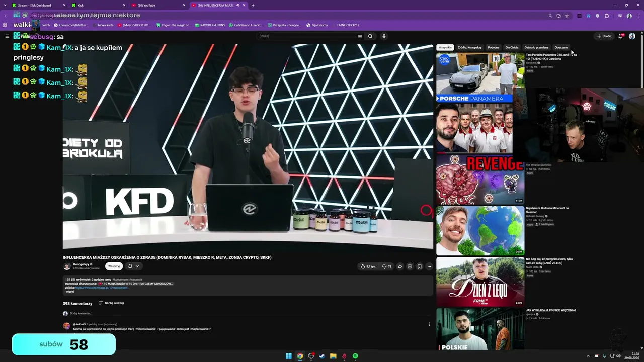Save the video with the bookmark icon
Image resolution: width=644 pixels, height=362 pixels.
click(x=419, y=266)
